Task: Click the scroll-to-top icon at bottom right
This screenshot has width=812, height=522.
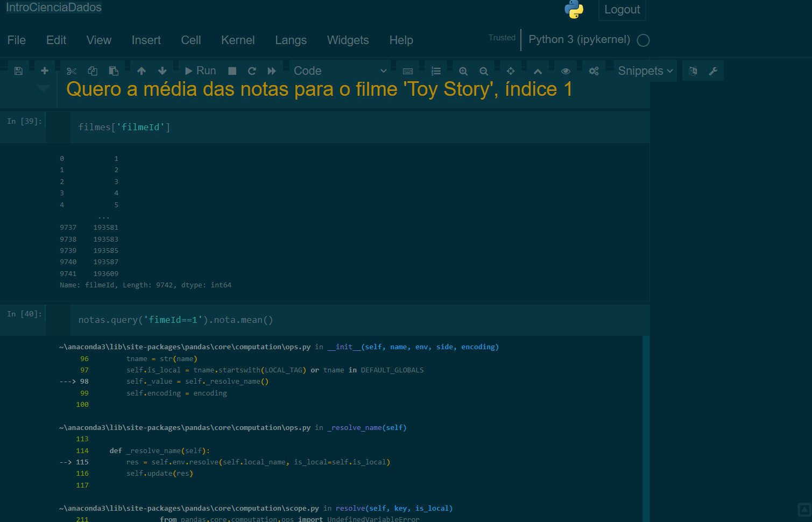Action: point(804,510)
